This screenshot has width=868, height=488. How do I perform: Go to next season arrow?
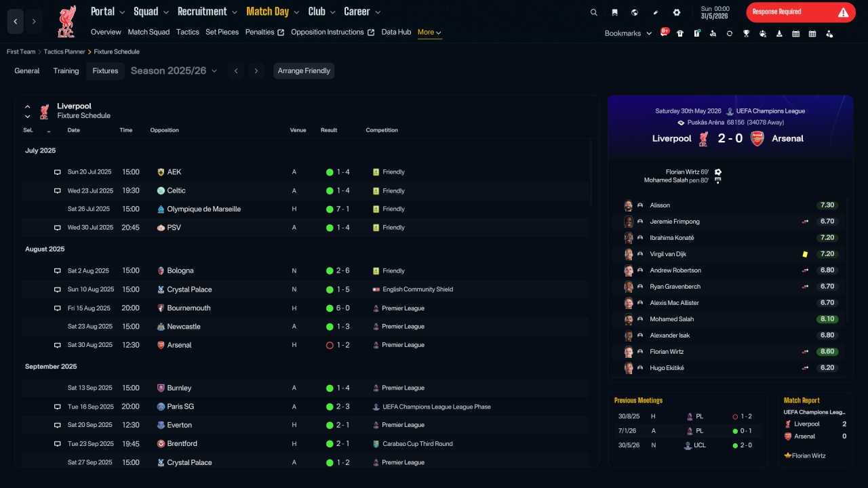[x=256, y=71]
